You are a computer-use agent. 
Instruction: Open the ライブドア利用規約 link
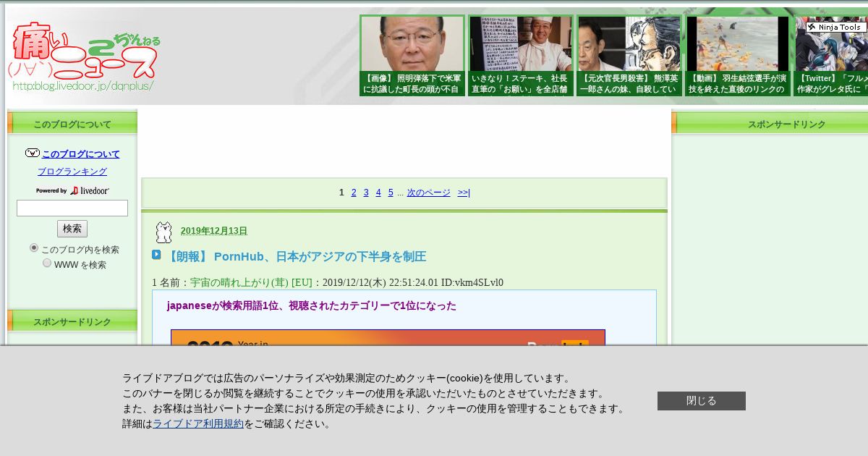coord(198,424)
